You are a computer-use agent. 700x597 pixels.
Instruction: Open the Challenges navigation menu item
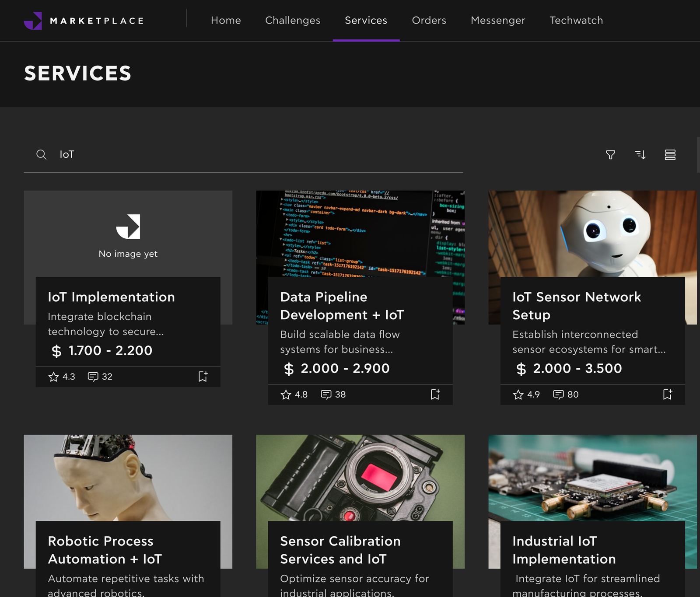point(292,20)
